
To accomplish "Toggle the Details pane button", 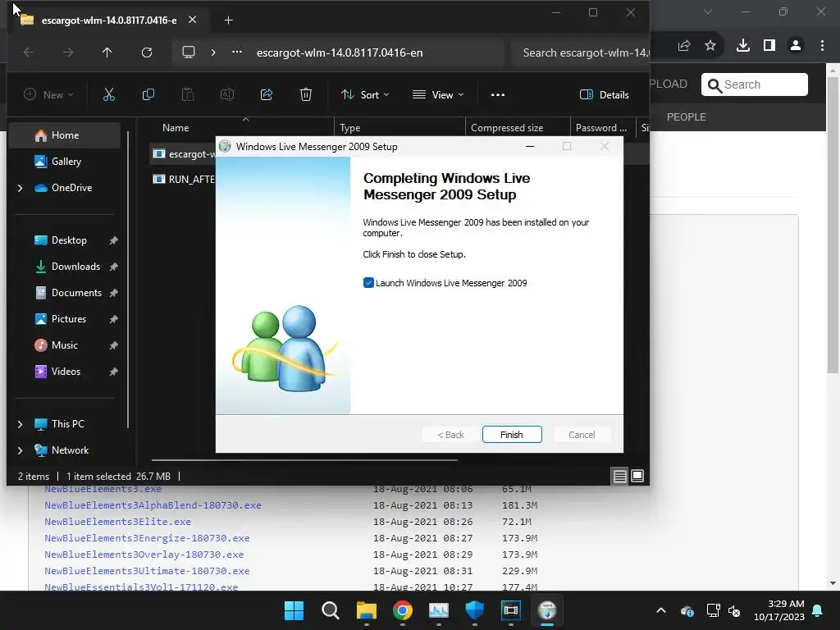I will coord(605,95).
